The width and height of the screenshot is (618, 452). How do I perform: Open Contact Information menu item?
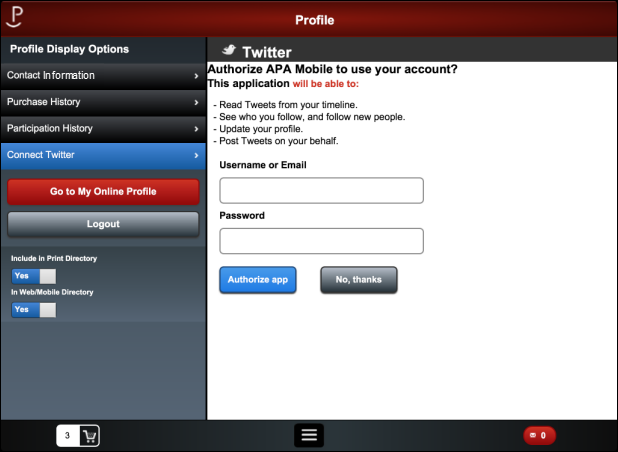[x=103, y=76]
